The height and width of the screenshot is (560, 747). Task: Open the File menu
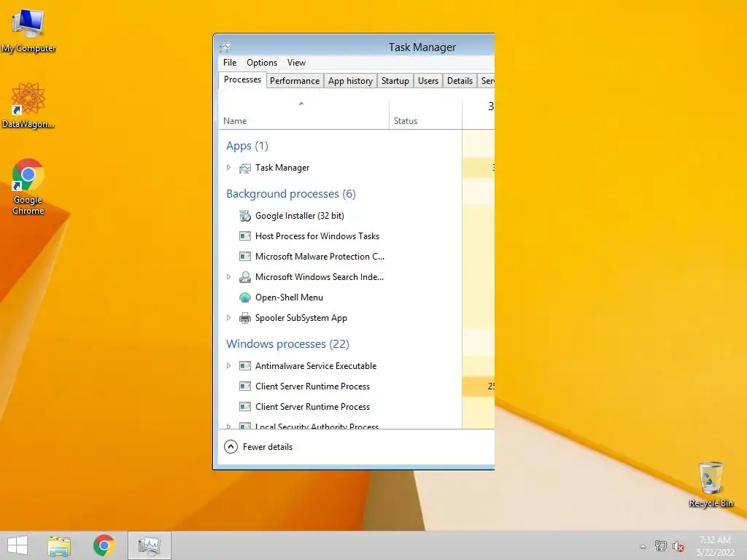230,63
